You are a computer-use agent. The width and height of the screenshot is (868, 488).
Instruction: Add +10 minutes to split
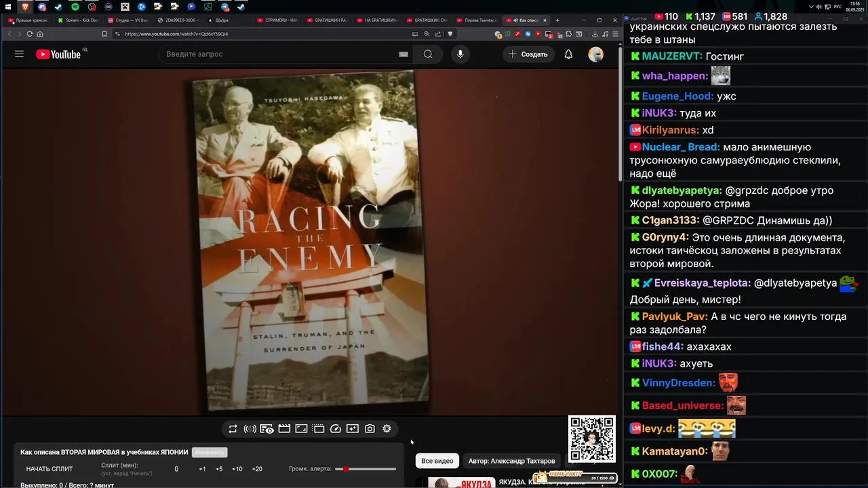click(237, 469)
